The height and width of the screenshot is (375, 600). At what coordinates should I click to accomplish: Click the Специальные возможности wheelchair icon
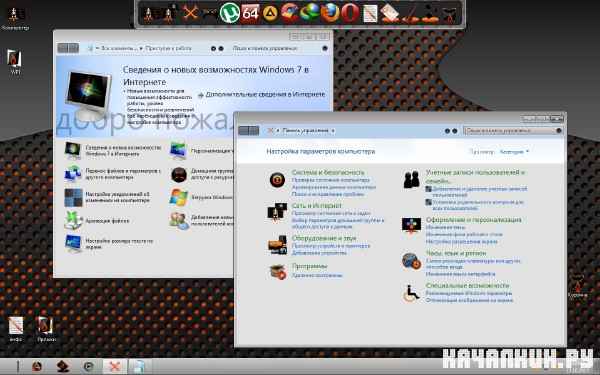pos(411,293)
